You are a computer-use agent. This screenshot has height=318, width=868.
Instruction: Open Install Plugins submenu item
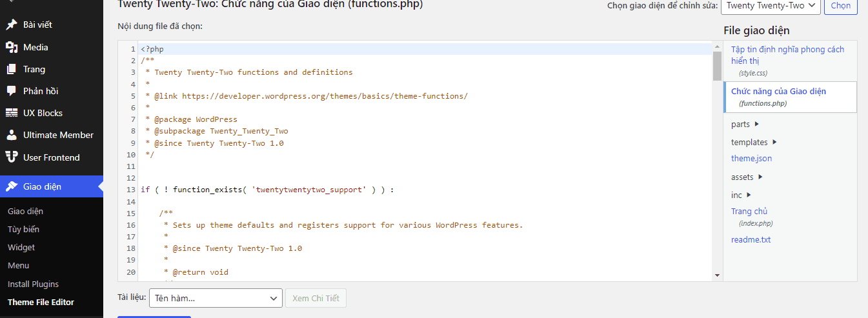coord(33,284)
